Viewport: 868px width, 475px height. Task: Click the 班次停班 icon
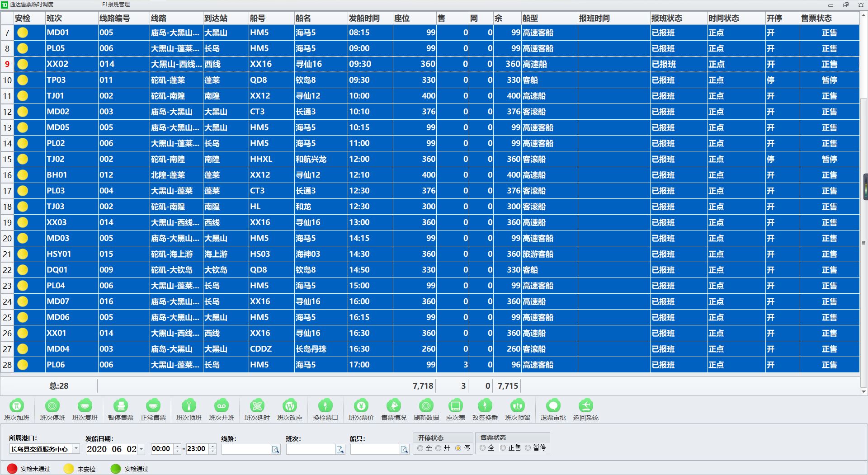click(x=52, y=406)
